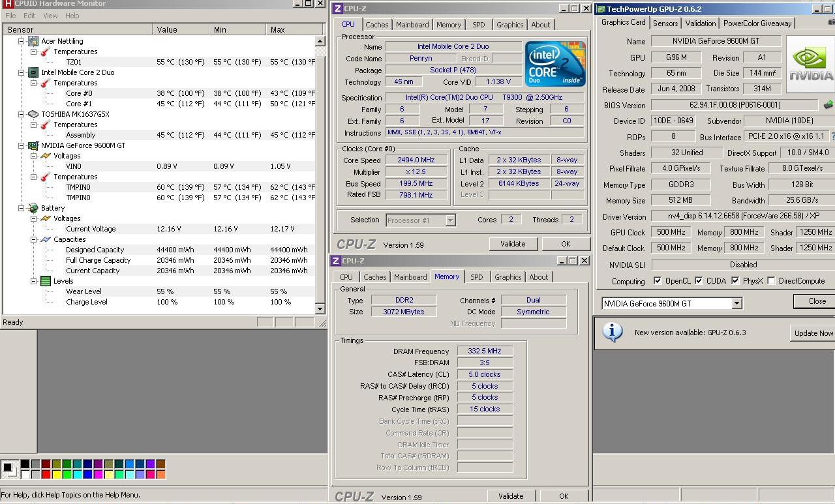Click the Capacities graph icon under Battery

point(45,239)
